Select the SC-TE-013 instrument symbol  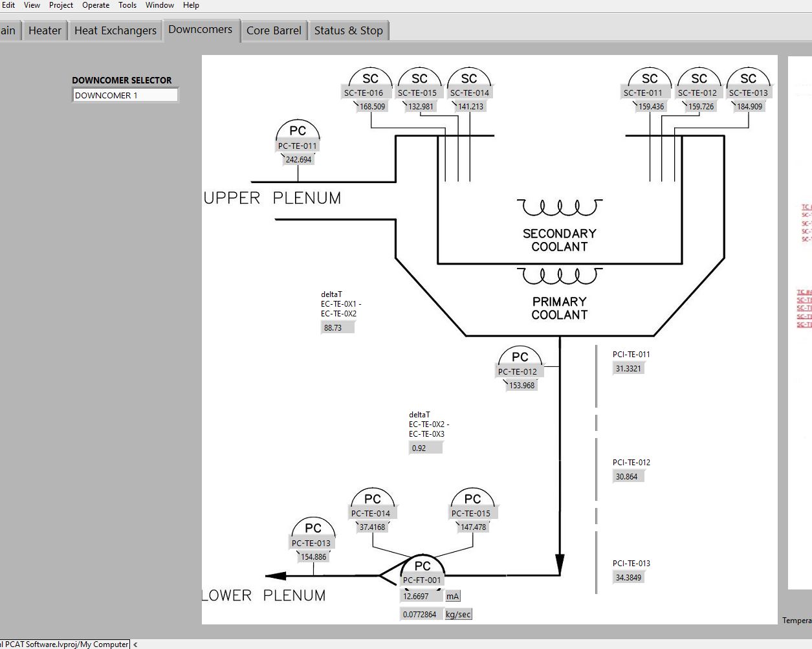[x=748, y=80]
